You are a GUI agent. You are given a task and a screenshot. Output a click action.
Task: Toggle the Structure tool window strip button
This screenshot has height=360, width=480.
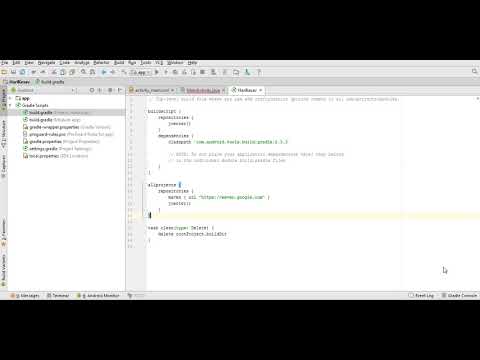(4, 133)
